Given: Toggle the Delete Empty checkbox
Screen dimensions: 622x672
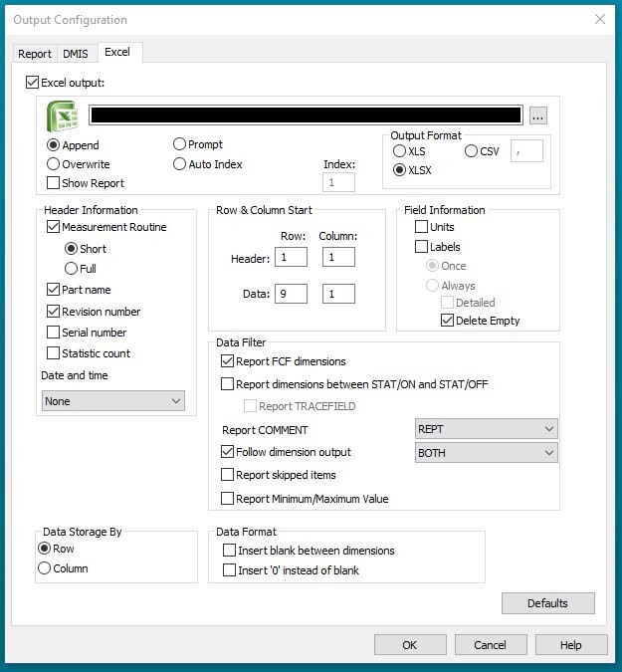Looking at the screenshot, I should pyautogui.click(x=447, y=321).
